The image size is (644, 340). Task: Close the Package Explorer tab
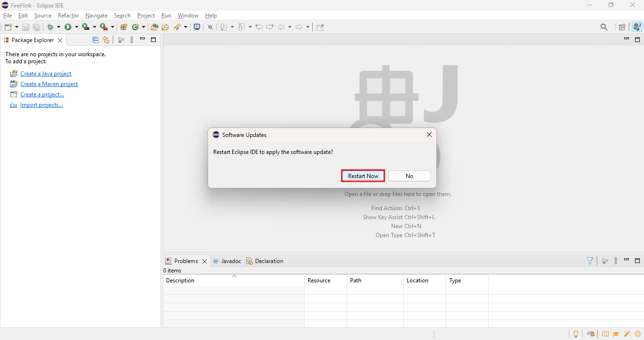(x=60, y=41)
